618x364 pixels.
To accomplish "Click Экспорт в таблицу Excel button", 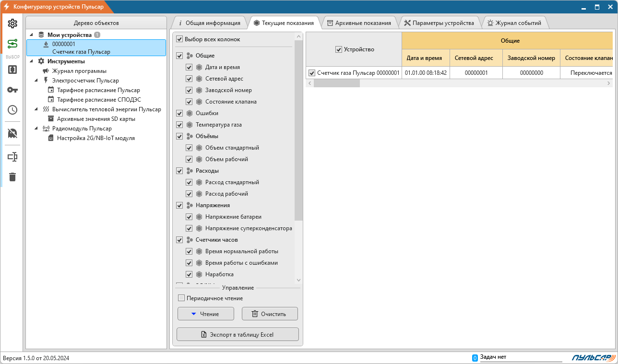I will pos(238,334).
